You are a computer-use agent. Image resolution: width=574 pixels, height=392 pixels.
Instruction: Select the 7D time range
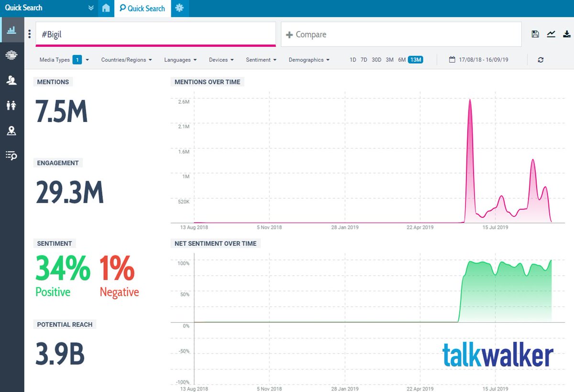[x=364, y=60]
